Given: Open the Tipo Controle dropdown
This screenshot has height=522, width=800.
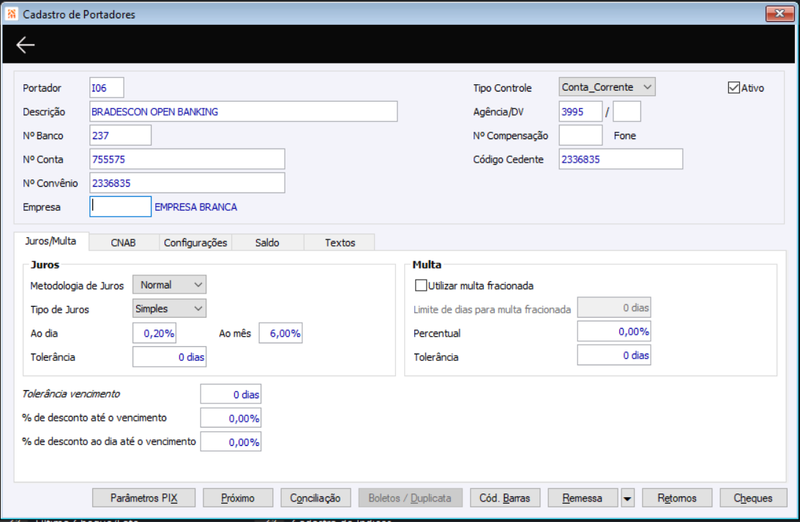Looking at the screenshot, I should pos(607,87).
